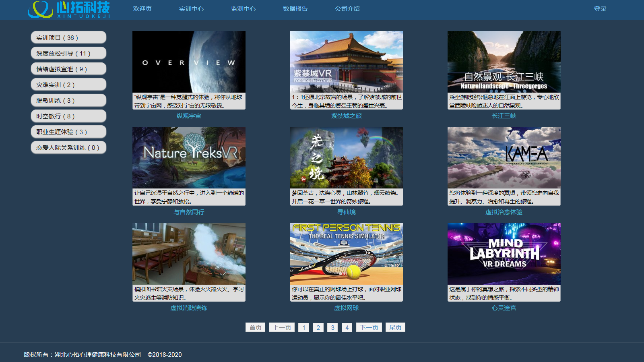644x362 pixels.
Task: Choose the 时空旅行 category
Action: [x=68, y=116]
